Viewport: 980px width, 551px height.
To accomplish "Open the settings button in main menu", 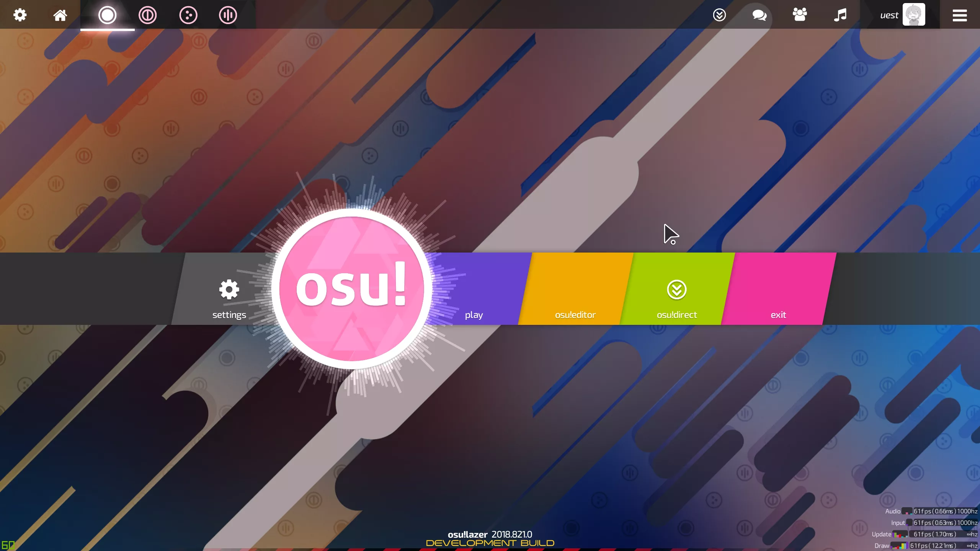I will [229, 289].
